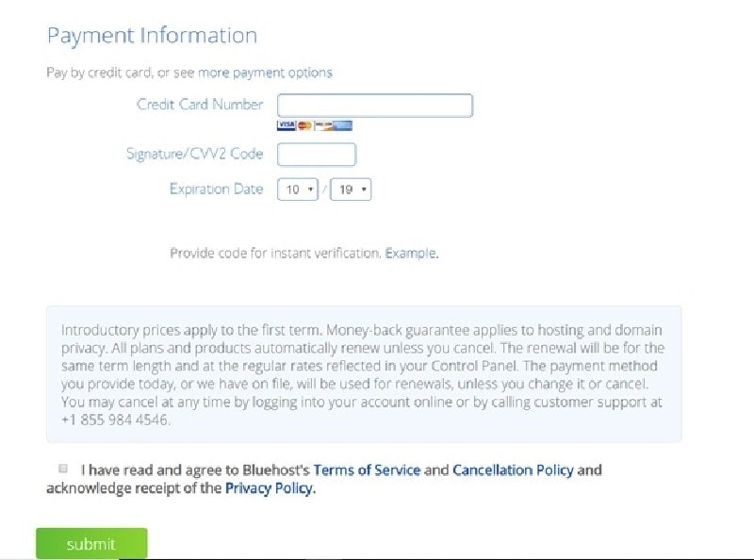Open the expiration year dropdown showing 19
This screenshot has width=754, height=560.
(x=351, y=189)
